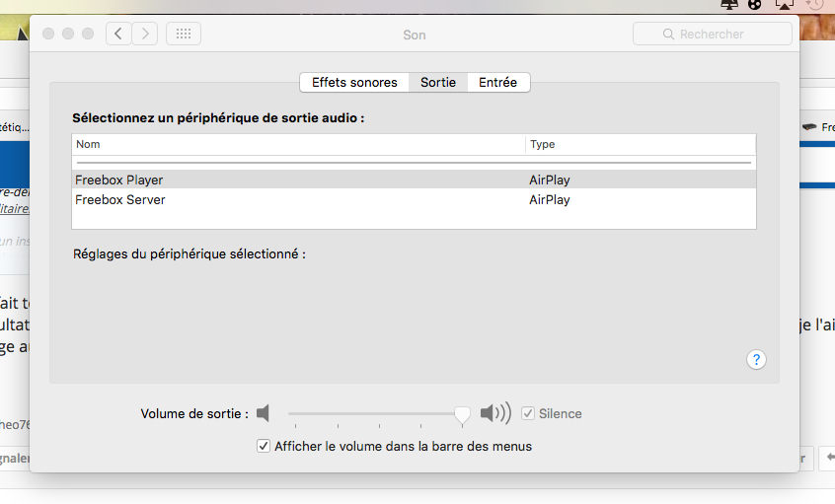Click in the Rechercher search field
Image resolution: width=835 pixels, height=504 pixels.
point(712,35)
